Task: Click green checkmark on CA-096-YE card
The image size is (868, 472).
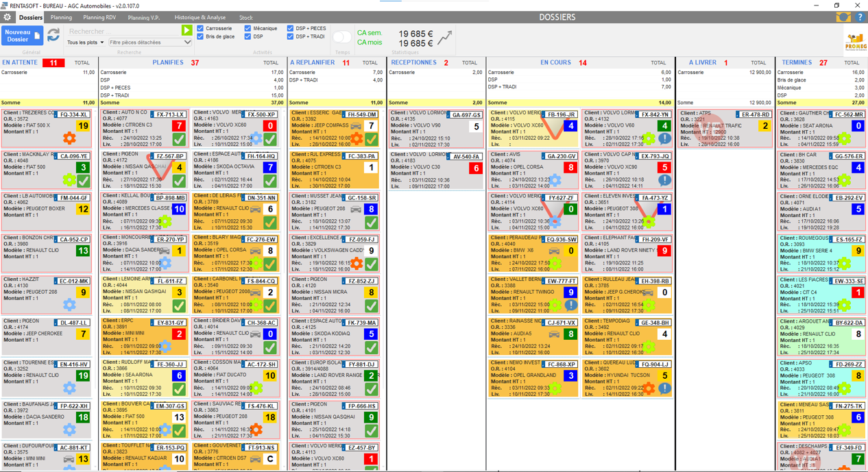Action: pyautogui.click(x=84, y=181)
